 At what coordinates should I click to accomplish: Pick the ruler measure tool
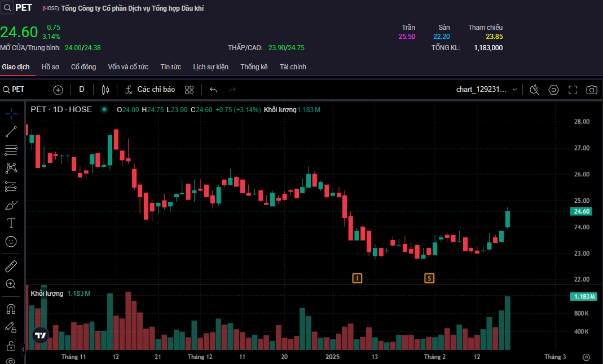(11, 265)
